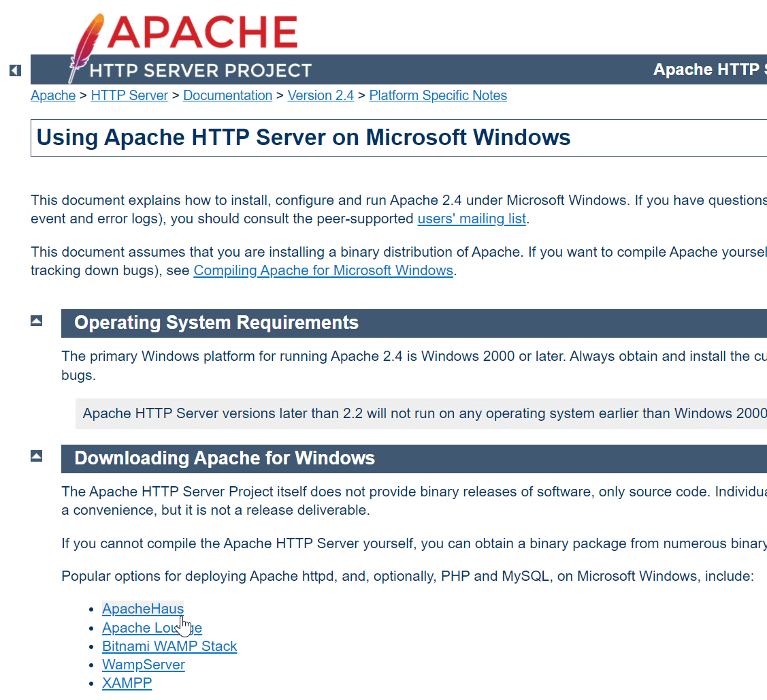Click the Apache feather logo
The image size is (767, 700).
pyautogui.click(x=86, y=48)
